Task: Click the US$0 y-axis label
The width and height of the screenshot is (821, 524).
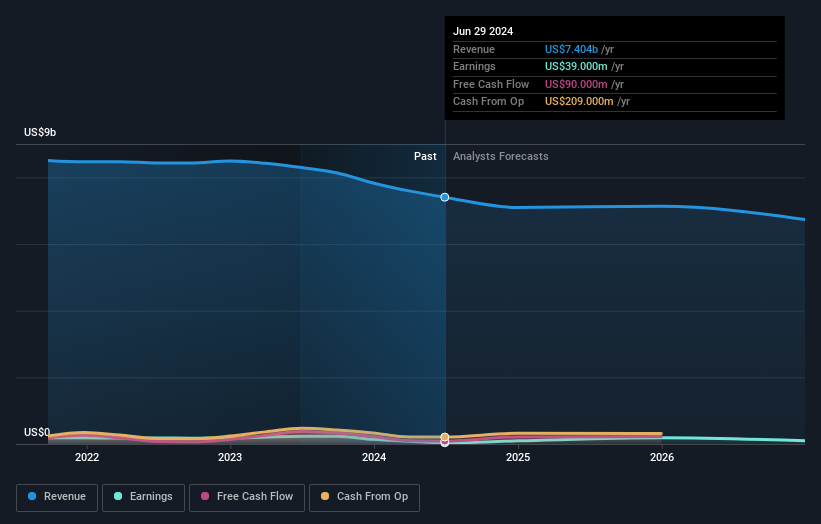Action: 37,432
